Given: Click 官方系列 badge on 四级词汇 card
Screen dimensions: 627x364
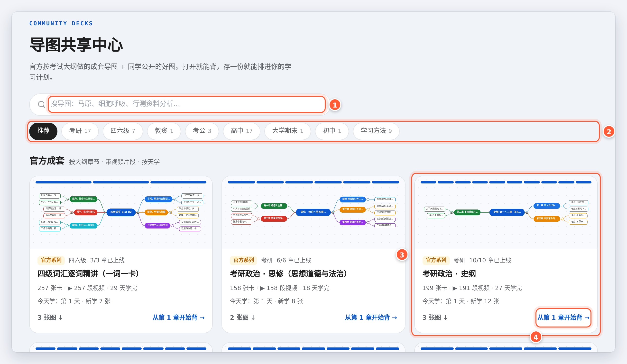Looking at the screenshot, I should [x=51, y=260].
